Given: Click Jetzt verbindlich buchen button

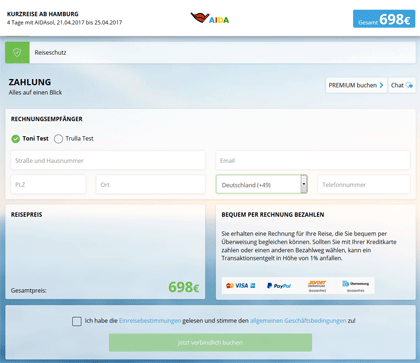Looking at the screenshot, I should (210, 342).
